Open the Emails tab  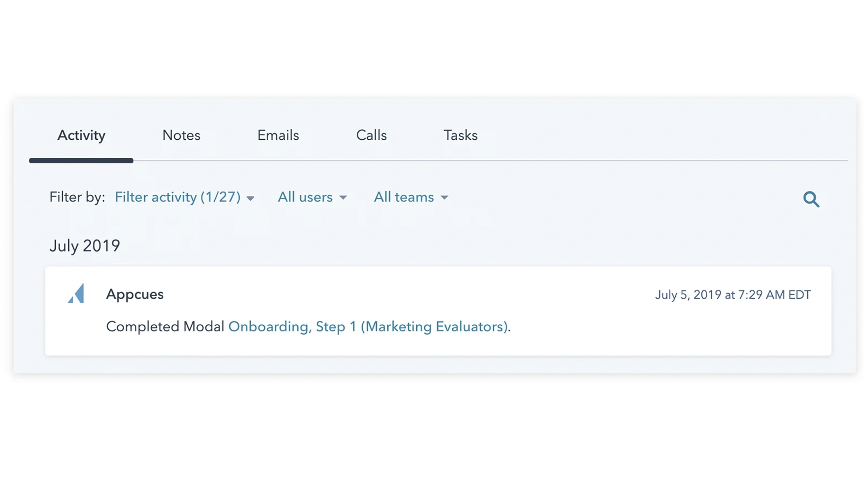click(x=278, y=135)
